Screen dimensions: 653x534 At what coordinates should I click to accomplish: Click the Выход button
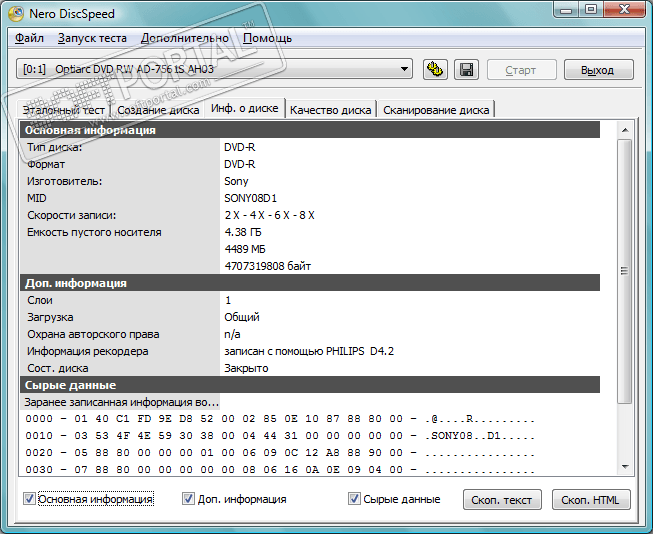pyautogui.click(x=598, y=70)
